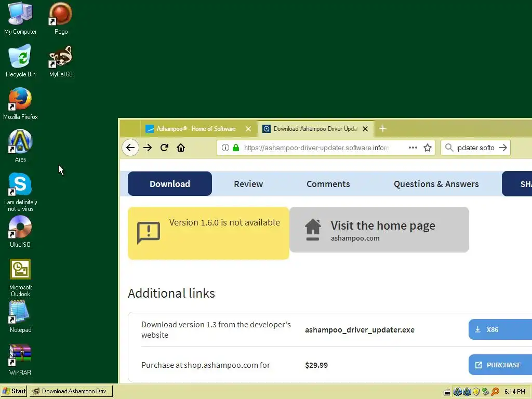
Task: Click the exclamation speech bubble warning icon
Action: pyautogui.click(x=148, y=233)
